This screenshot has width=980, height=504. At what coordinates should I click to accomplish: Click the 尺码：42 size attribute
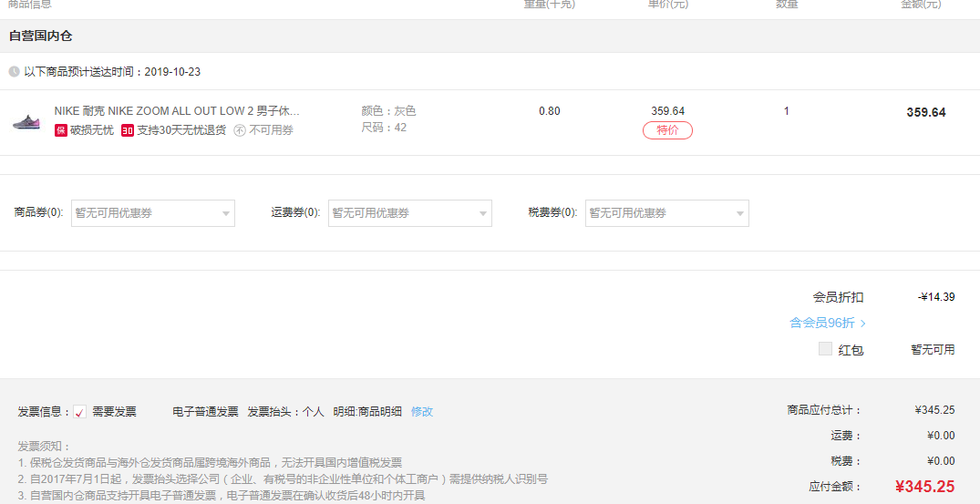384,128
